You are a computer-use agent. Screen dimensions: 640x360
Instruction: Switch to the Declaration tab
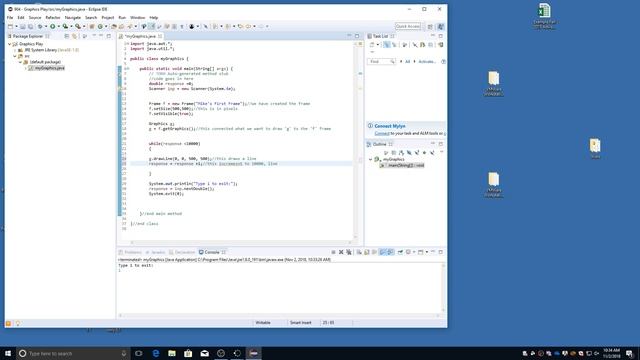(x=182, y=252)
